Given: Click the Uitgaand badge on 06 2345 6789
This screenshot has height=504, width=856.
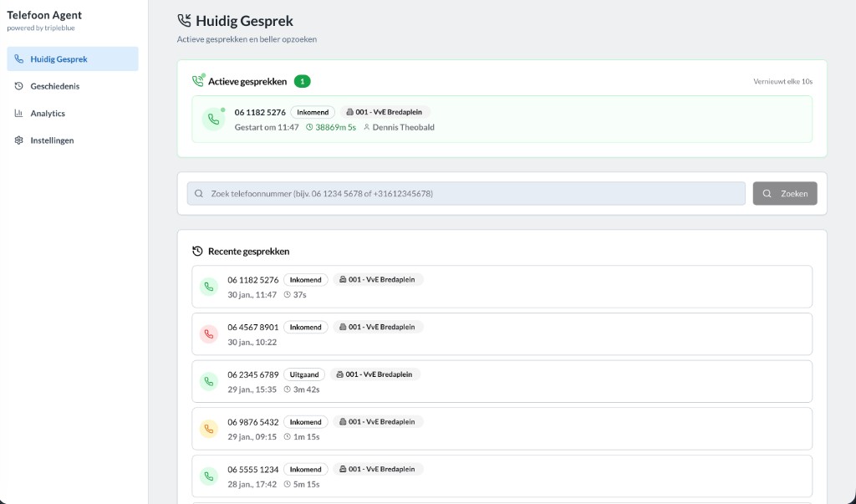Looking at the screenshot, I should (x=303, y=374).
